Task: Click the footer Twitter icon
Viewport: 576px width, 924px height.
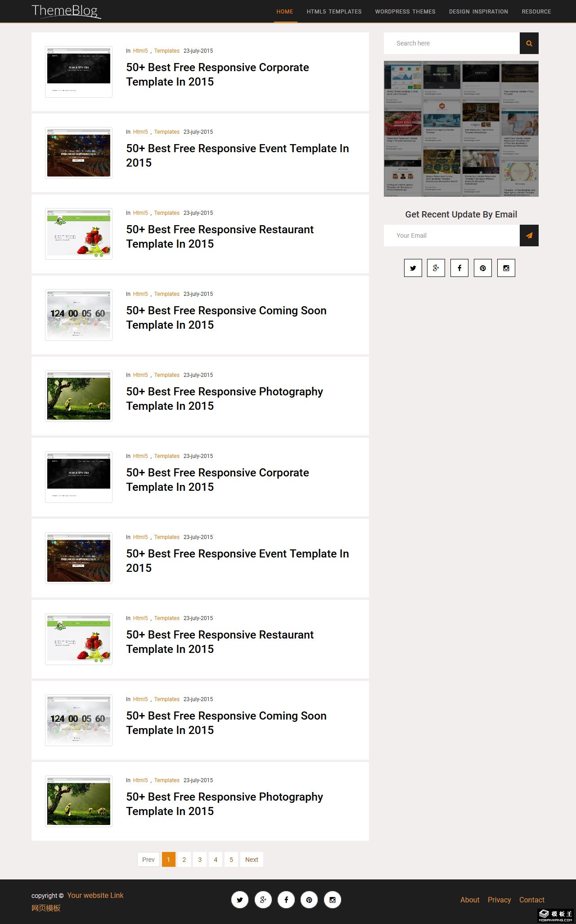Action: click(x=240, y=900)
